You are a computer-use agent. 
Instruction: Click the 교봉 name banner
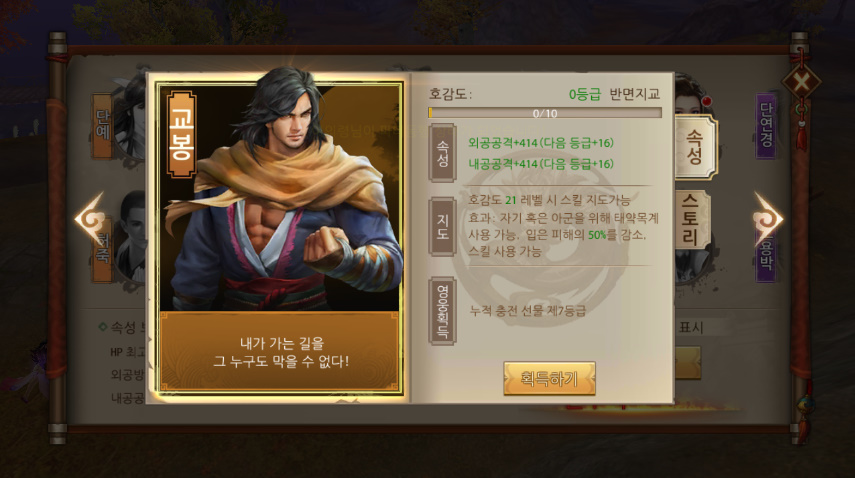(182, 134)
